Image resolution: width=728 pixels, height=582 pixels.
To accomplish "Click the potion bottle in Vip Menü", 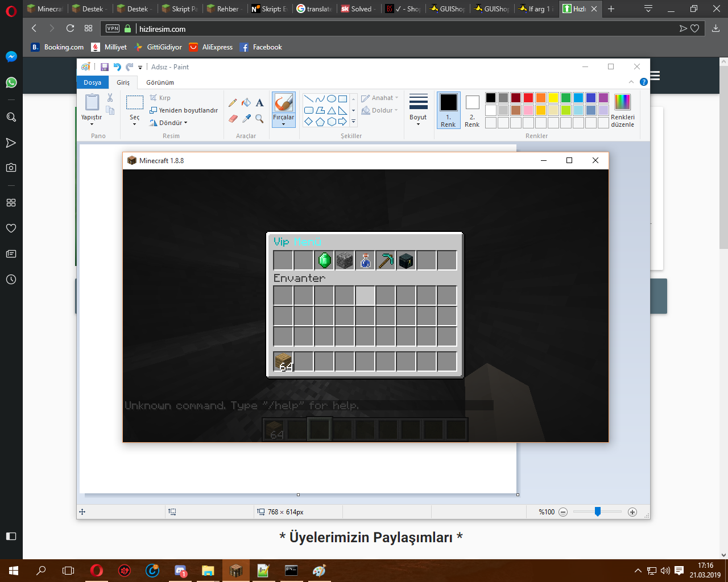I will point(365,260).
